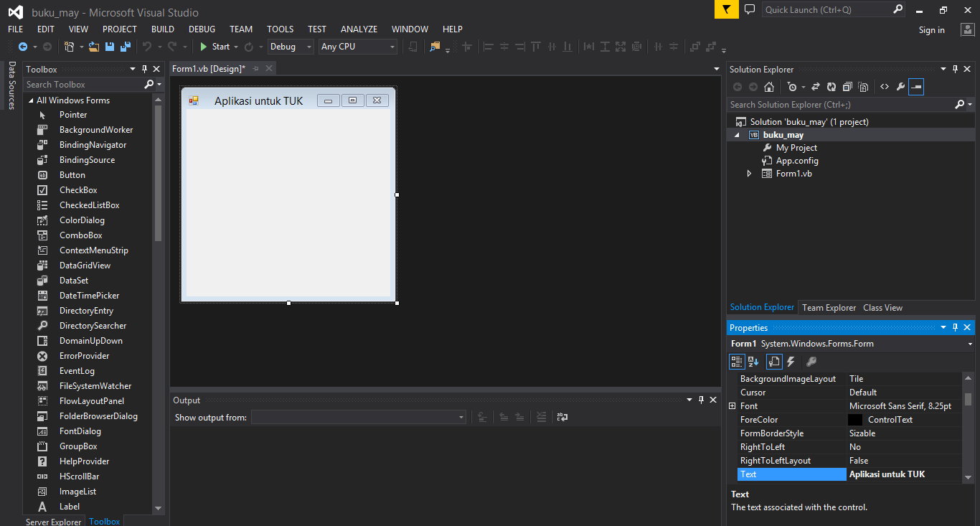
Task: Select the Button control in Toolbox
Action: click(72, 175)
